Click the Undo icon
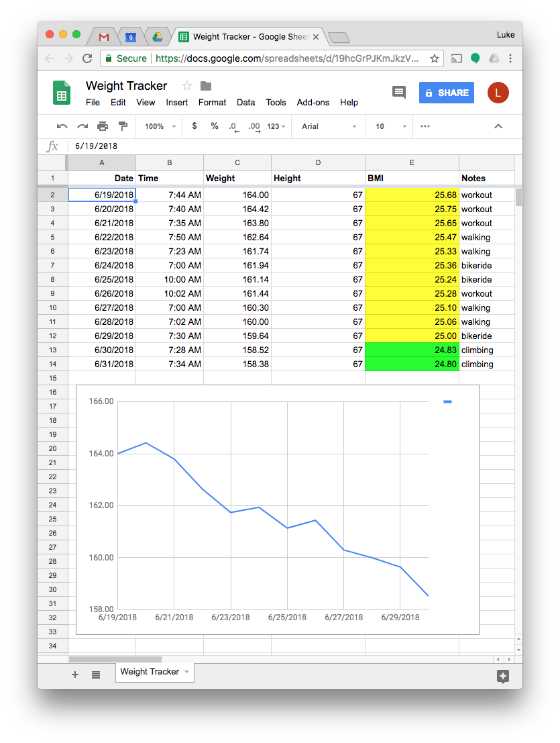Viewport: 560px width, 743px height. [61, 126]
